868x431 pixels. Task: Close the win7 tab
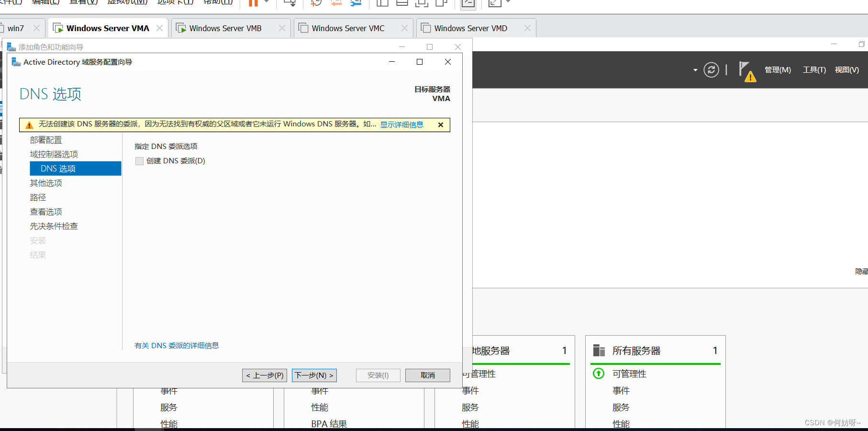tap(36, 28)
